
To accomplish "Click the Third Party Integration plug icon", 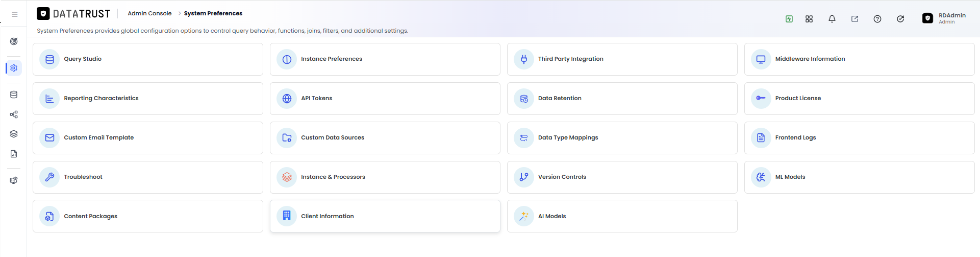I will (524, 59).
